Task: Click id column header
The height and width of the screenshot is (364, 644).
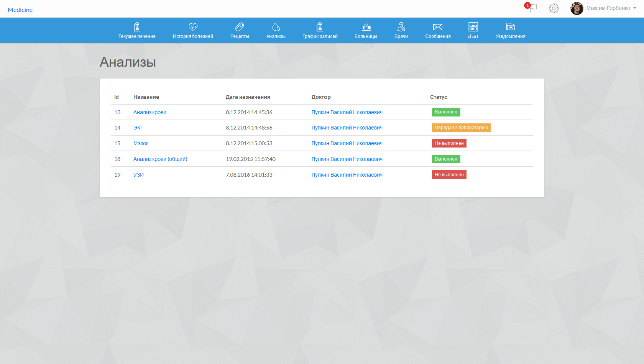Action: pos(117,97)
